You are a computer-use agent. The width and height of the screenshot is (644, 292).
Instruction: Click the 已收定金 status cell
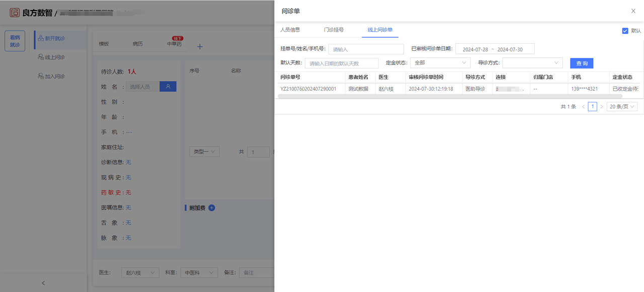point(625,89)
